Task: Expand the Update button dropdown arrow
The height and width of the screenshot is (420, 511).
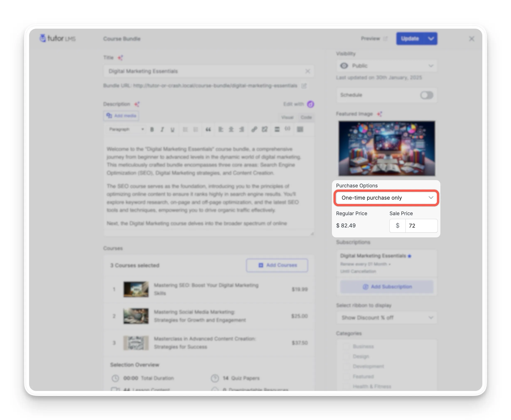Action: coord(431,38)
